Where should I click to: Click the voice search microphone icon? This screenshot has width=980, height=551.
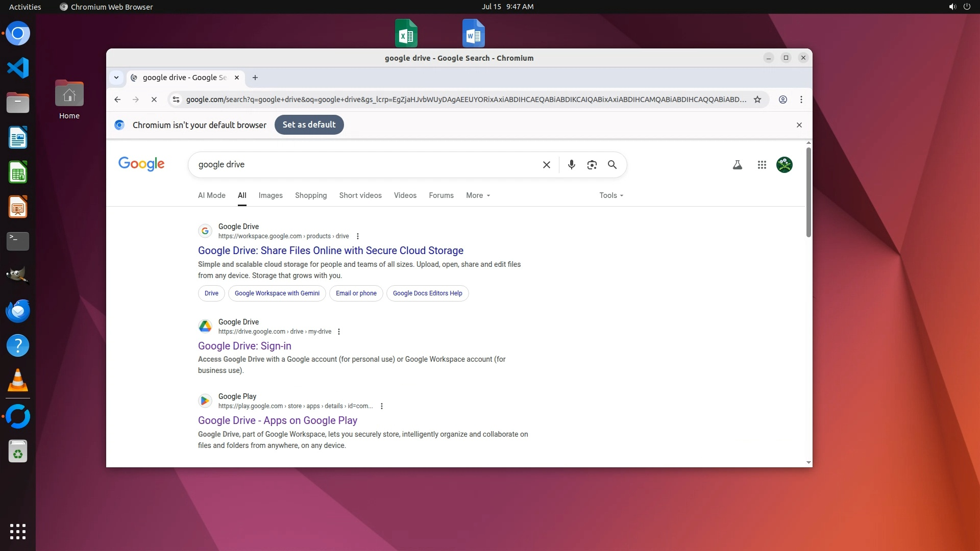pyautogui.click(x=571, y=165)
